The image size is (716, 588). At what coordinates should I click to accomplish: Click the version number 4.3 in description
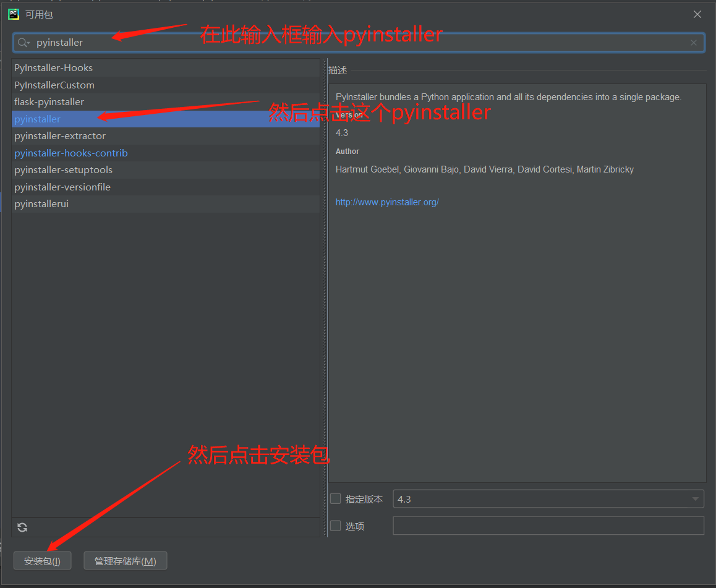point(342,133)
